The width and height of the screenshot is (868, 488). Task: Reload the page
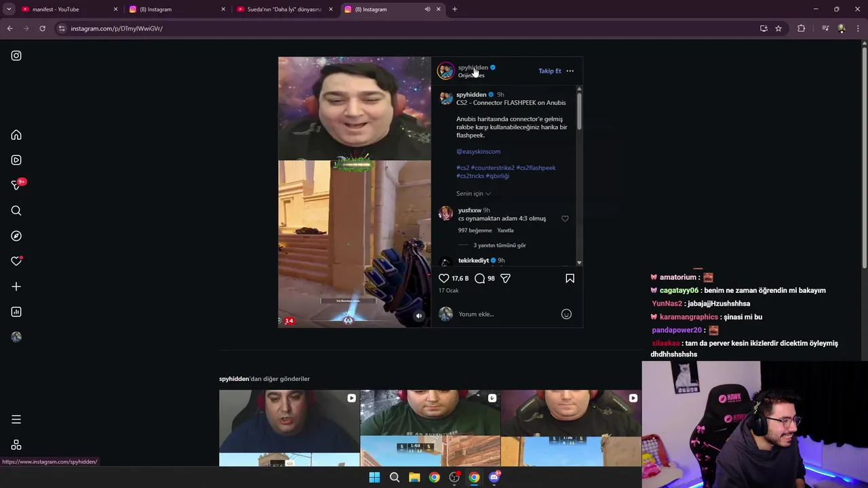click(42, 28)
